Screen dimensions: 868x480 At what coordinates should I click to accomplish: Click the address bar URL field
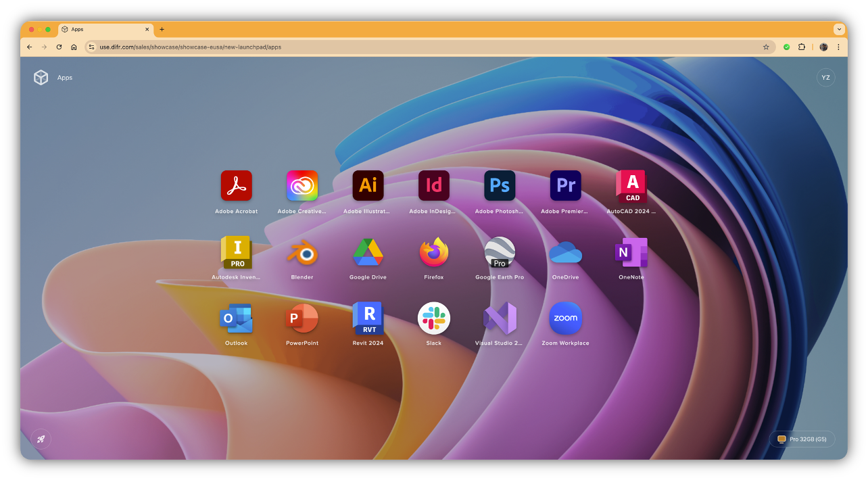pyautogui.click(x=429, y=47)
